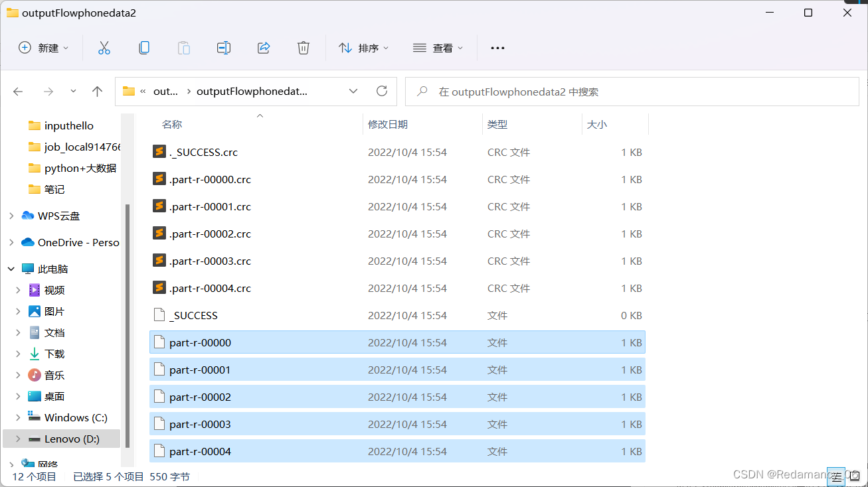
Task: Open the 排序 sort dropdown
Action: (x=363, y=48)
